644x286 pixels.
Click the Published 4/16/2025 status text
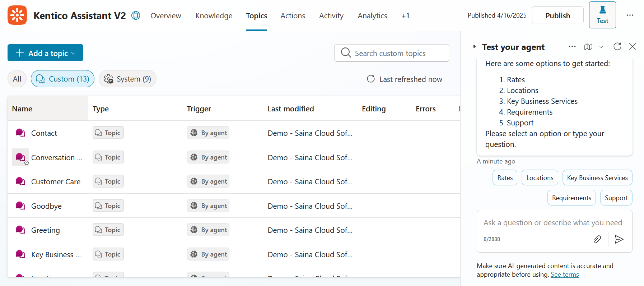[x=497, y=15]
